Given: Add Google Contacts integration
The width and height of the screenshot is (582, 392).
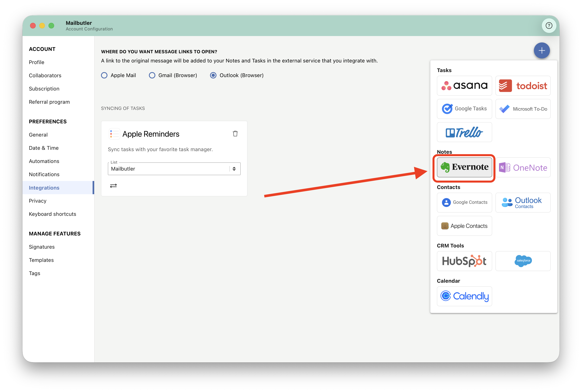Looking at the screenshot, I should [x=464, y=202].
